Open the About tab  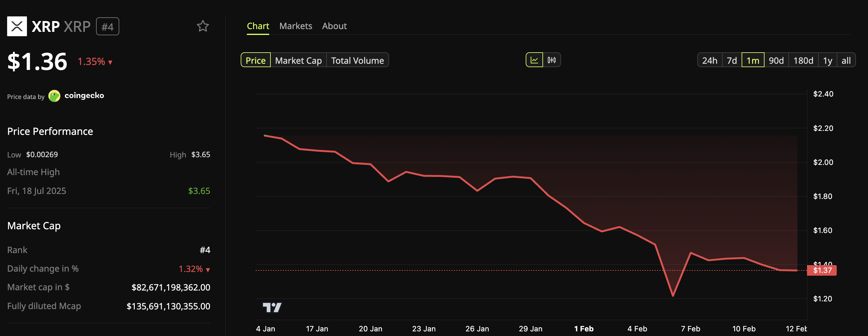334,26
